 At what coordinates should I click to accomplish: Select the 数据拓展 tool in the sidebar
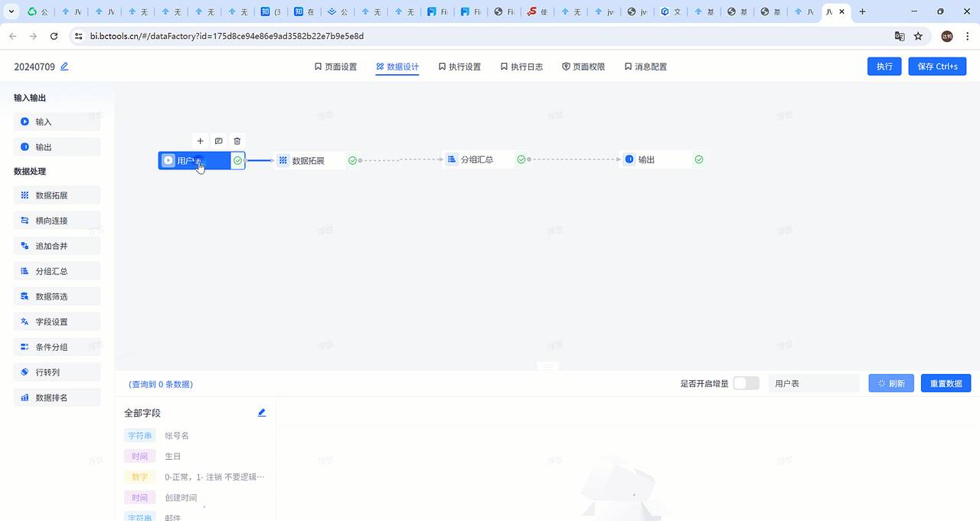pos(56,195)
